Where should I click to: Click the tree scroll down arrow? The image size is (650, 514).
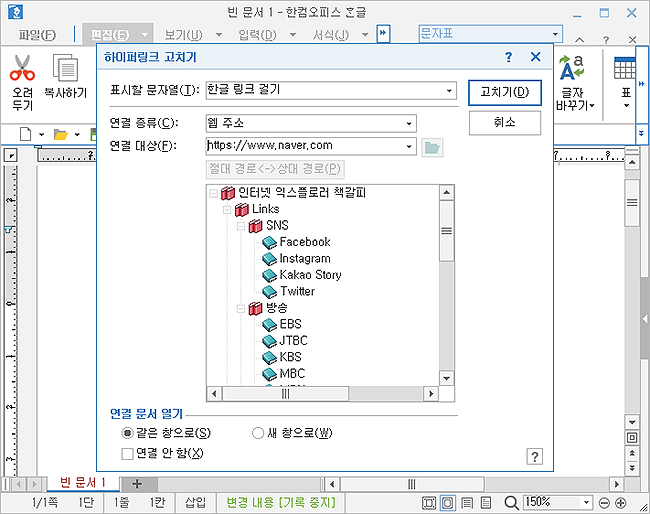click(446, 378)
